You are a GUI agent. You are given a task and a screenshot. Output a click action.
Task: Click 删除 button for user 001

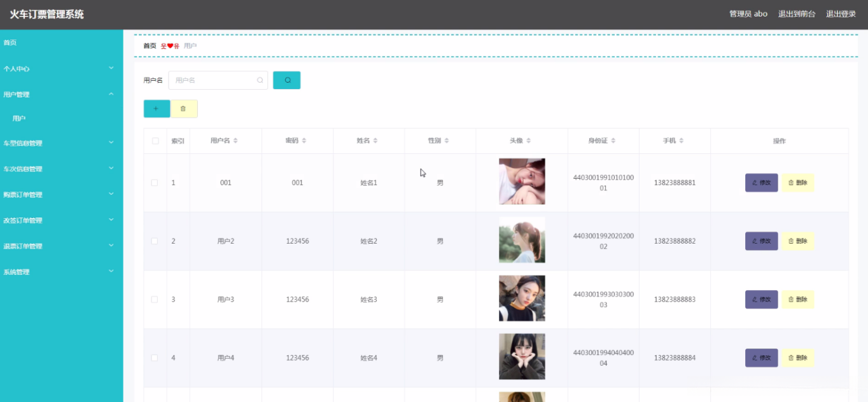point(797,183)
